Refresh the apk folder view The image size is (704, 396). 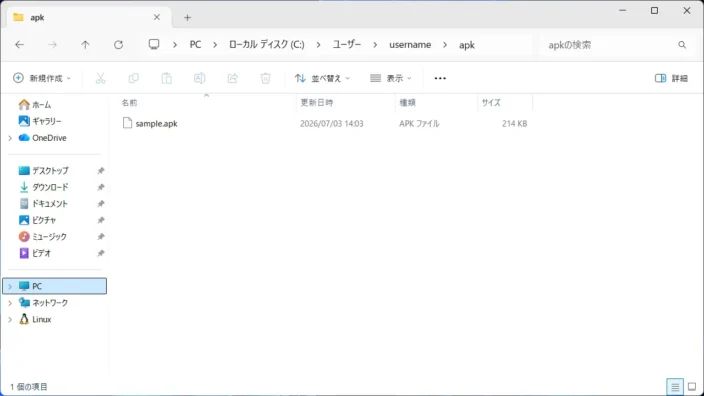pyautogui.click(x=119, y=44)
